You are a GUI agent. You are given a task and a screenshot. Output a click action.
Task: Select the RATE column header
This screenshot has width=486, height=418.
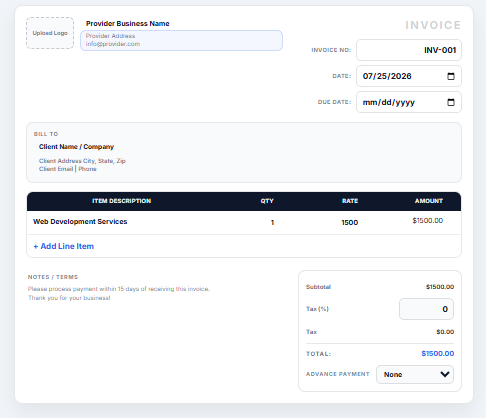(x=350, y=201)
